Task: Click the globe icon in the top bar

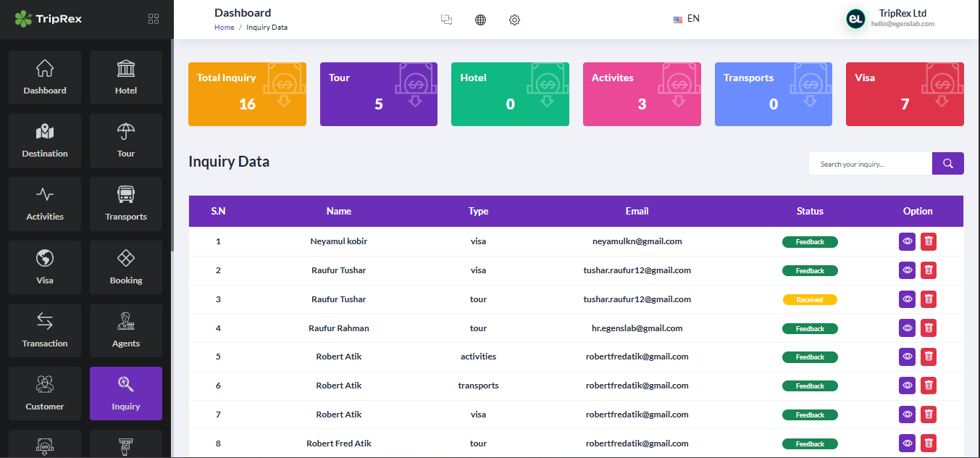Action: coord(480,20)
